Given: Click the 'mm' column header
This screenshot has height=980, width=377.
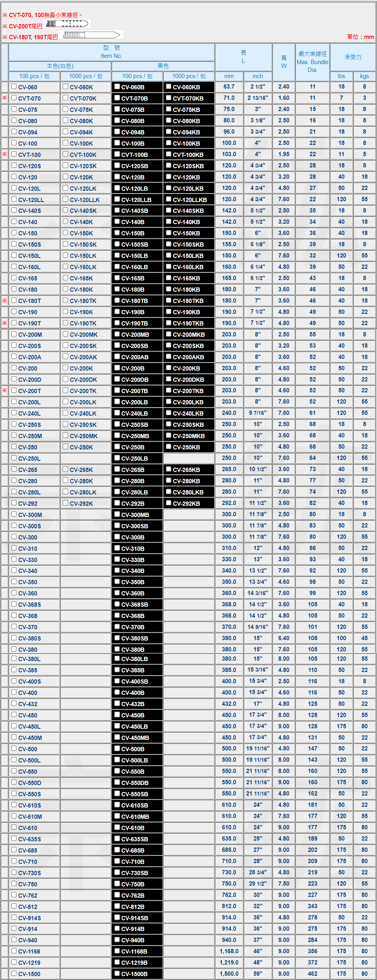Looking at the screenshot, I should coord(229,76).
